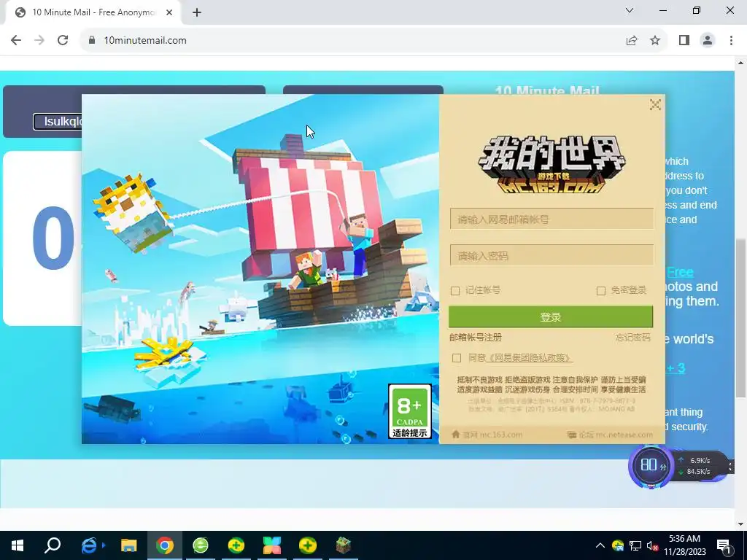The width and height of the screenshot is (747, 560).
Task: Open the Minecraft block taskbar icon
Action: tap(344, 545)
